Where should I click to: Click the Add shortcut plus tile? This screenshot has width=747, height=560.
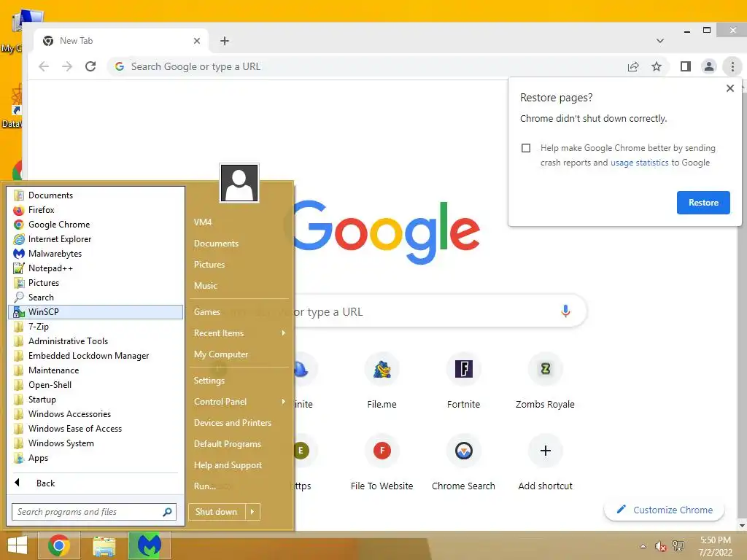tap(546, 463)
